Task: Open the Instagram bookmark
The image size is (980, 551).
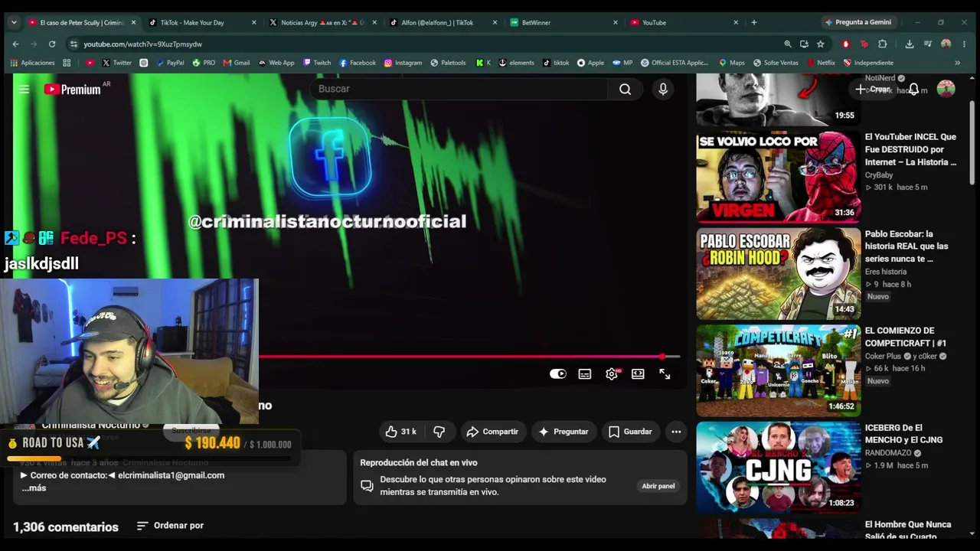Action: pos(403,63)
